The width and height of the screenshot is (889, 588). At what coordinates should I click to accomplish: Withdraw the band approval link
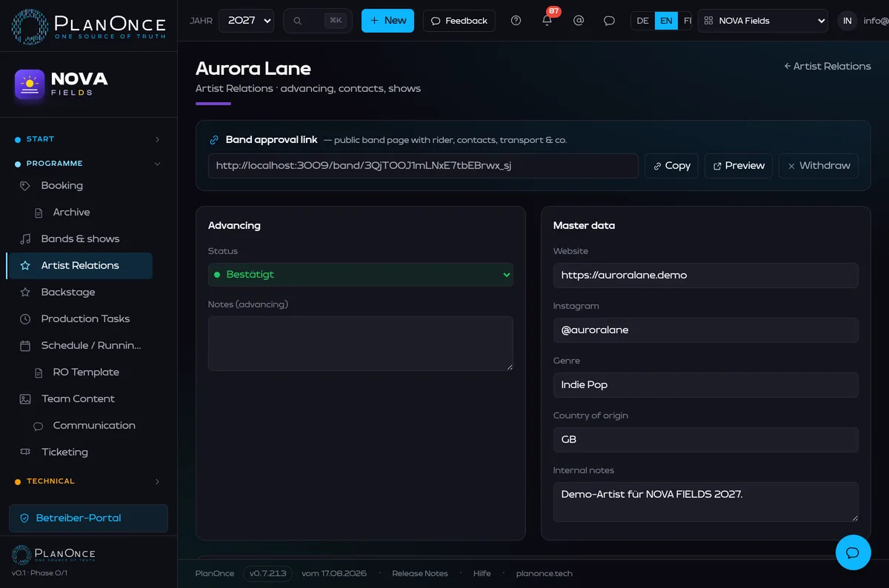point(819,166)
